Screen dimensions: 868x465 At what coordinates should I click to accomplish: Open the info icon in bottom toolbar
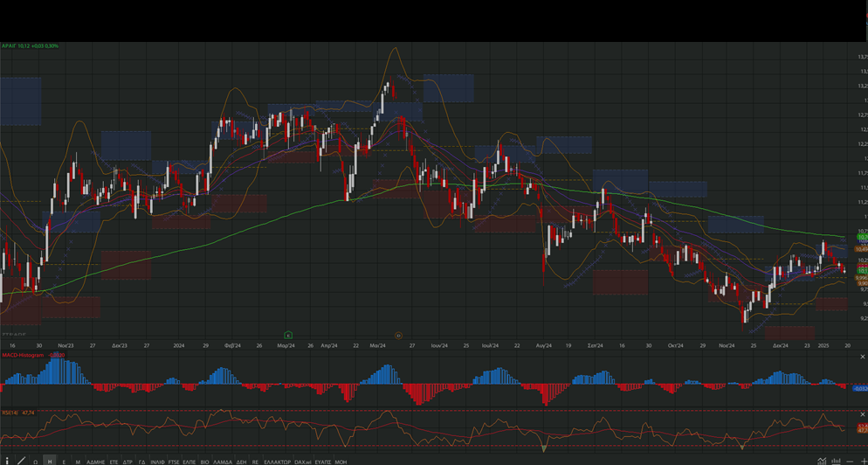click(x=7, y=461)
